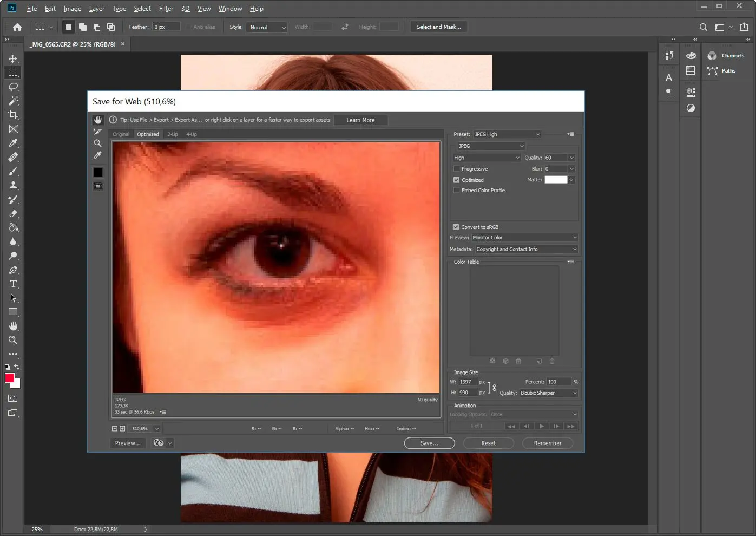The width and height of the screenshot is (756, 536).
Task: Click the image width input field
Action: click(467, 382)
